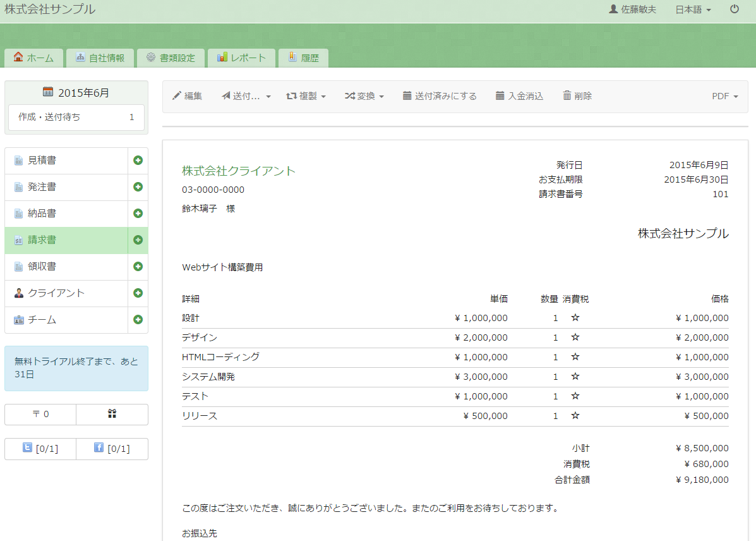The height and width of the screenshot is (541, 756).
Task: Click subtotal ¥ 8,500,000
Action: [702, 448]
